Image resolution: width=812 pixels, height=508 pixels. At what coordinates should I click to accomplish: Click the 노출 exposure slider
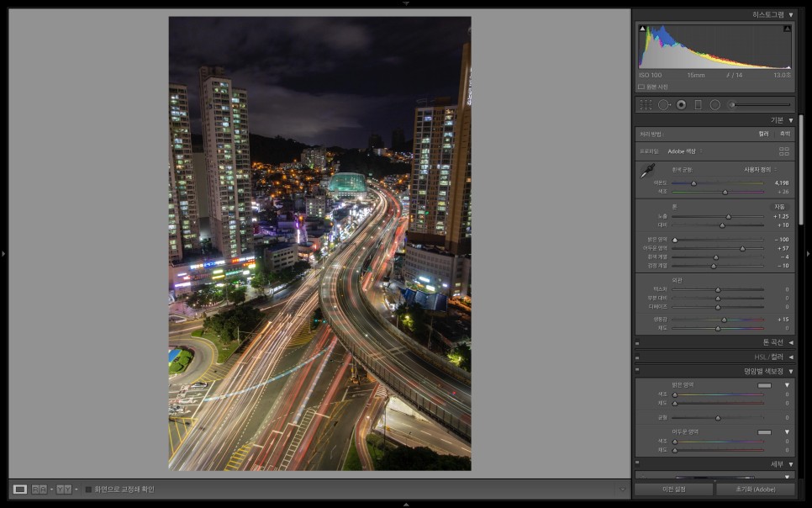(x=718, y=217)
